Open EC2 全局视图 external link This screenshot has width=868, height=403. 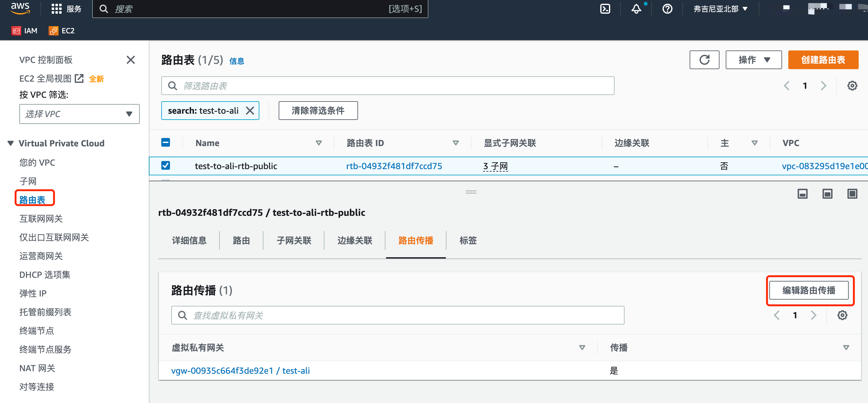(x=51, y=78)
